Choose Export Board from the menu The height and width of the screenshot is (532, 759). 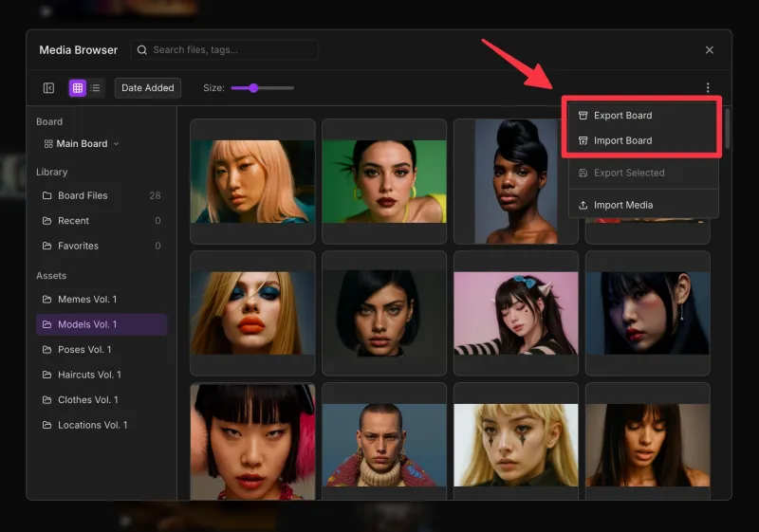click(622, 116)
